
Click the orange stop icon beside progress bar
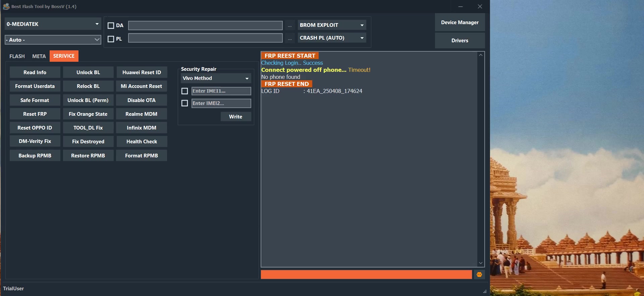point(479,275)
